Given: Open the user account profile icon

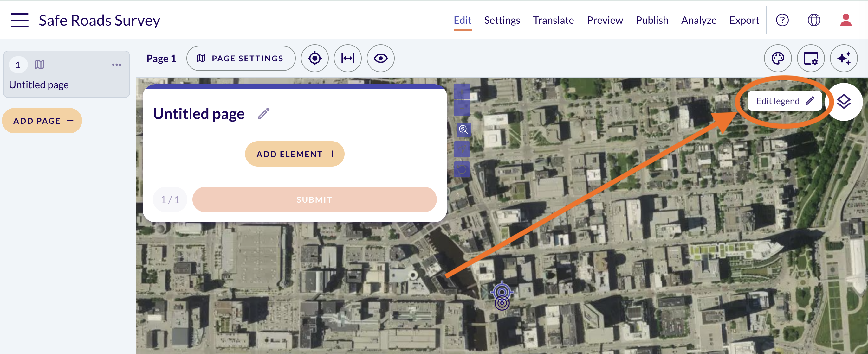Looking at the screenshot, I should (845, 20).
